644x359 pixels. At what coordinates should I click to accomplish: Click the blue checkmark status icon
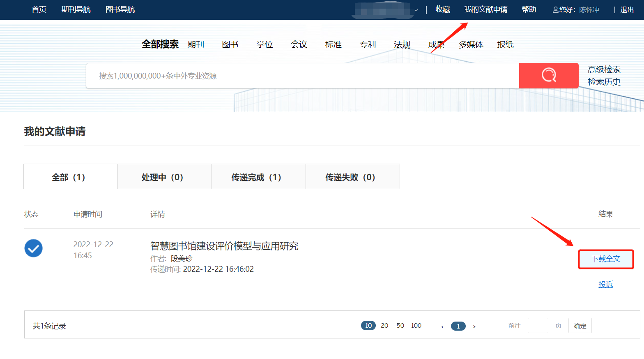(33, 248)
